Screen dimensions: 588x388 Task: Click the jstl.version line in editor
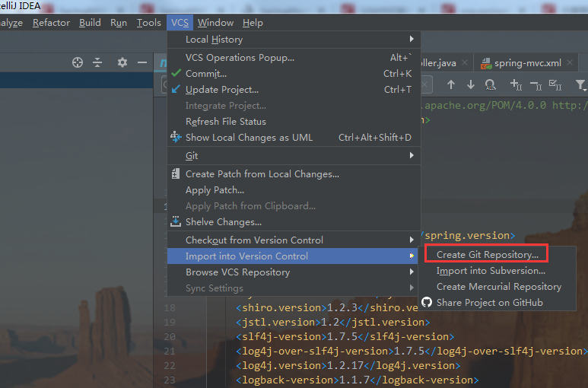point(332,322)
